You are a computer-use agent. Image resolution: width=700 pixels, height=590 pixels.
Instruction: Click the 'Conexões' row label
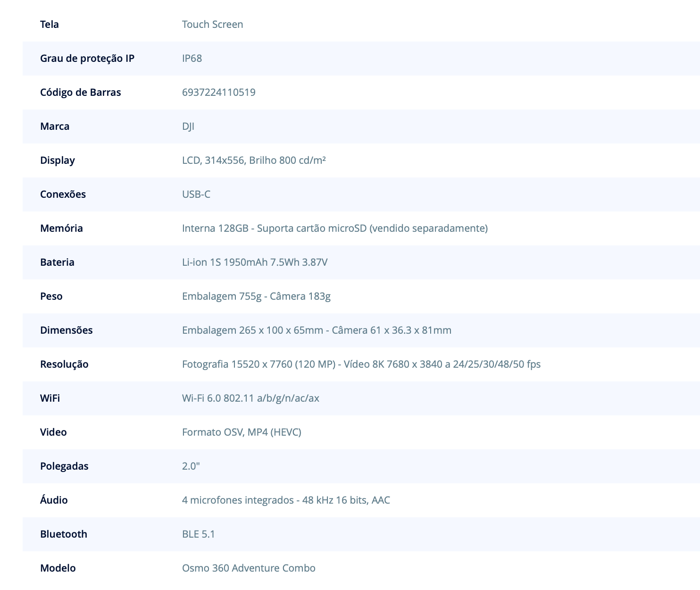click(63, 194)
